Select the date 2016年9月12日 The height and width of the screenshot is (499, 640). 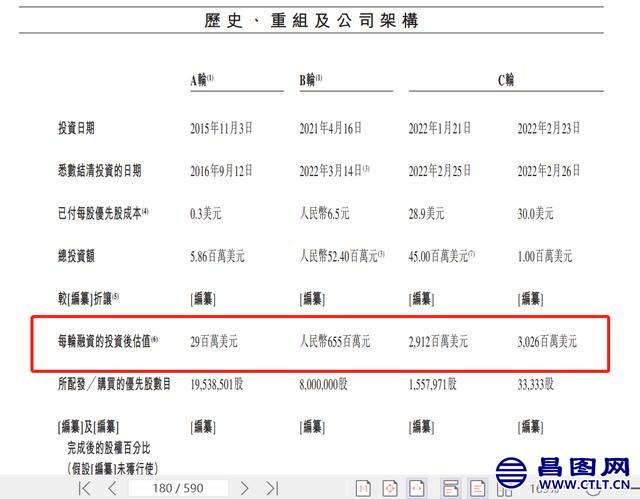click(x=221, y=171)
